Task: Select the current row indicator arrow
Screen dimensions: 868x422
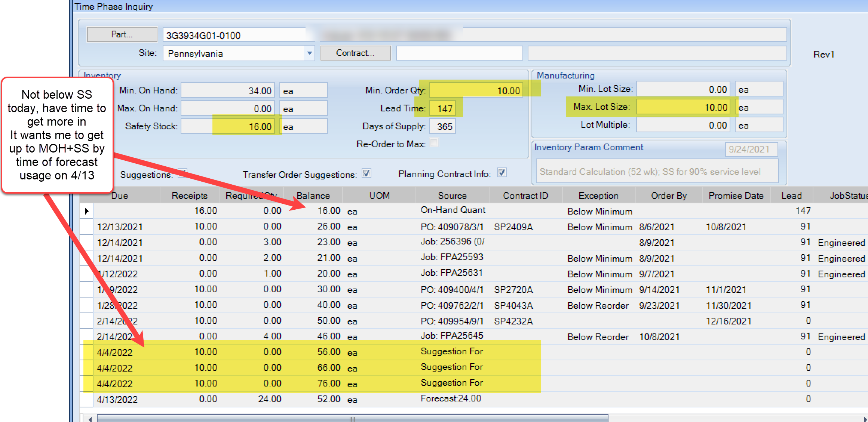Action: (86, 211)
